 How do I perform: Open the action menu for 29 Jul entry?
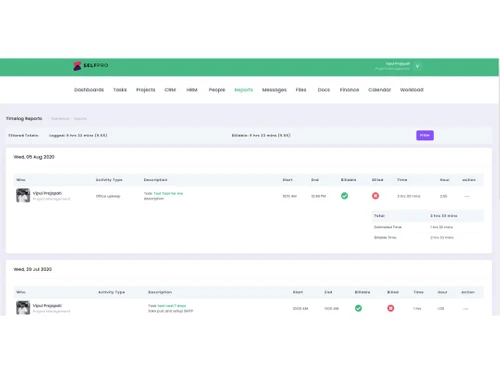466,309
